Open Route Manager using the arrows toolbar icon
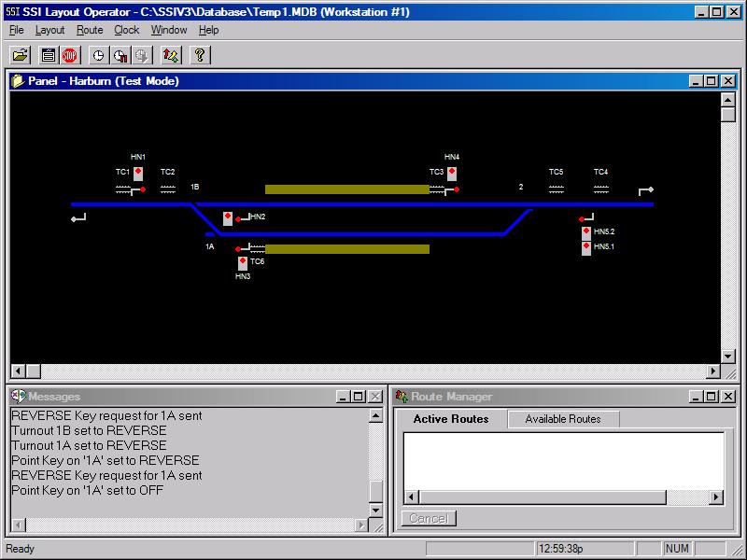Viewport: 747px width, 560px height. coord(168,55)
